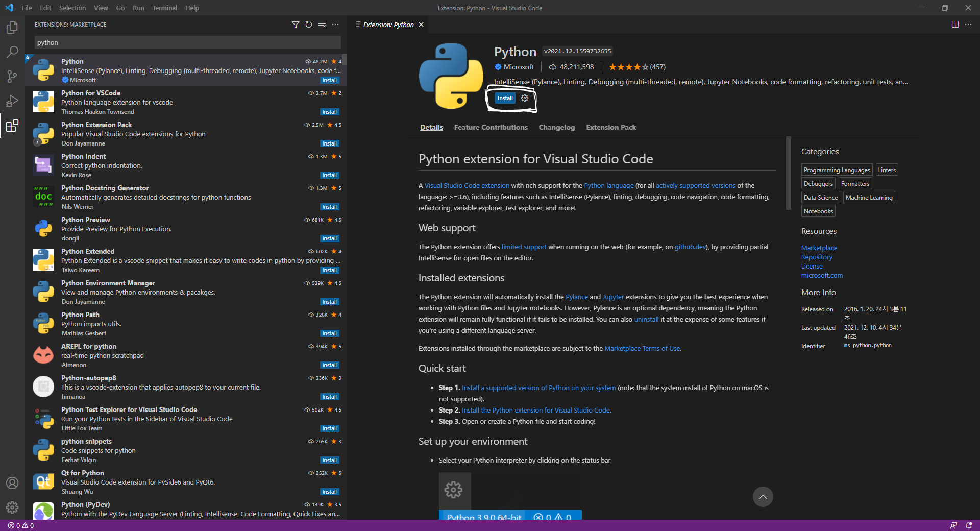Open the Accounts menu icon
This screenshot has height=531, width=980.
point(12,483)
